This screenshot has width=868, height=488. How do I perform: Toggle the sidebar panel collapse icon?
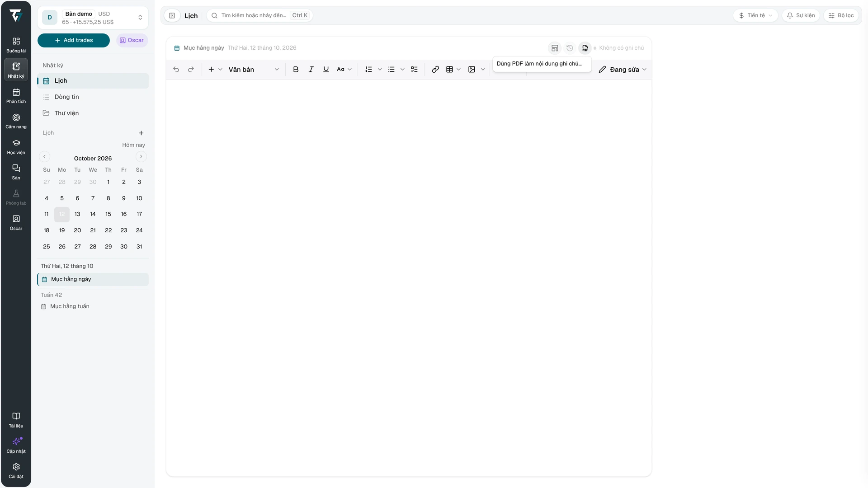coord(172,15)
